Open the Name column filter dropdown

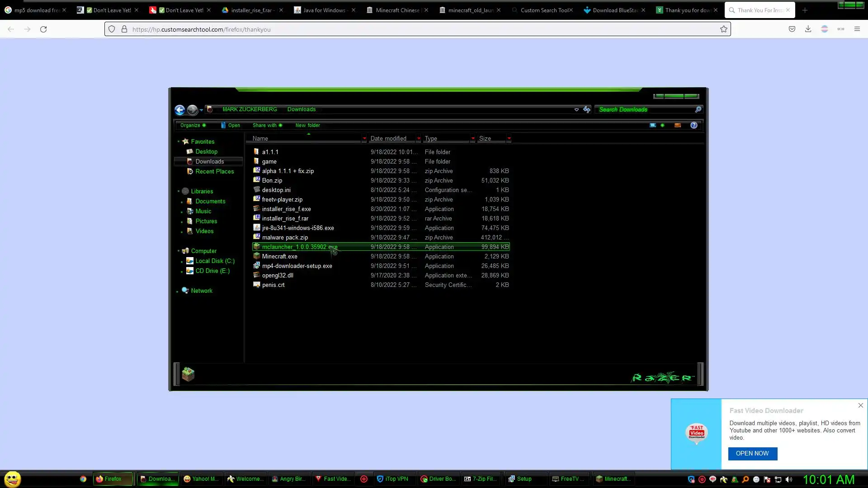pyautogui.click(x=364, y=139)
